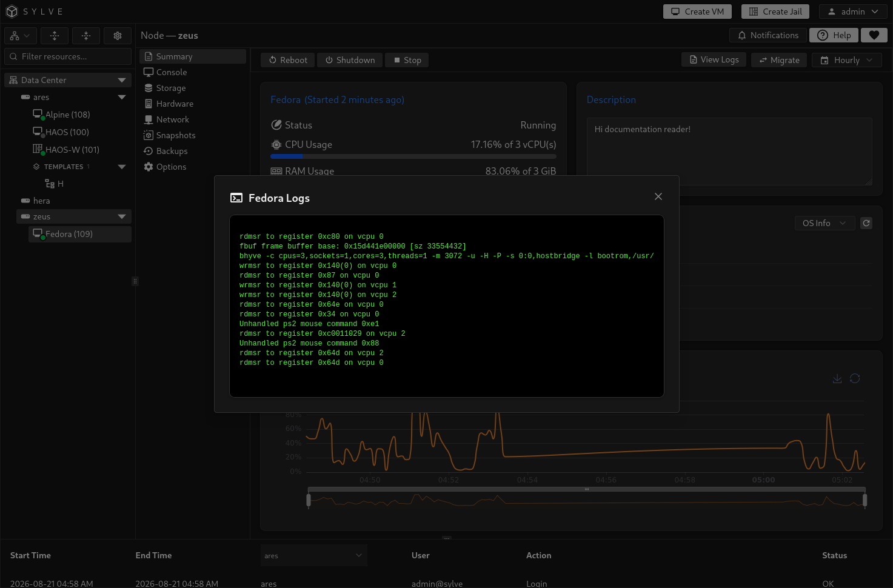Image resolution: width=893 pixels, height=588 pixels.
Task: Open the Console tab
Action: pyautogui.click(x=193, y=72)
